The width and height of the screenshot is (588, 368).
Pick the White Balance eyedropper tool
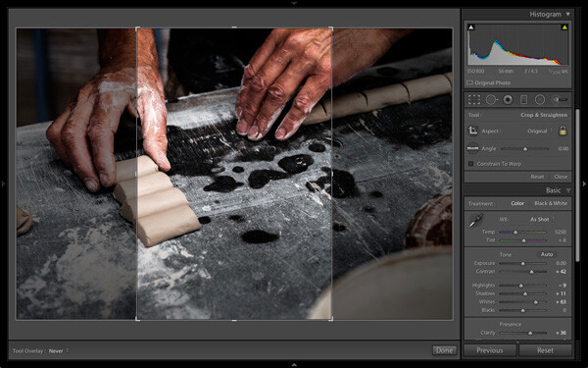476,221
